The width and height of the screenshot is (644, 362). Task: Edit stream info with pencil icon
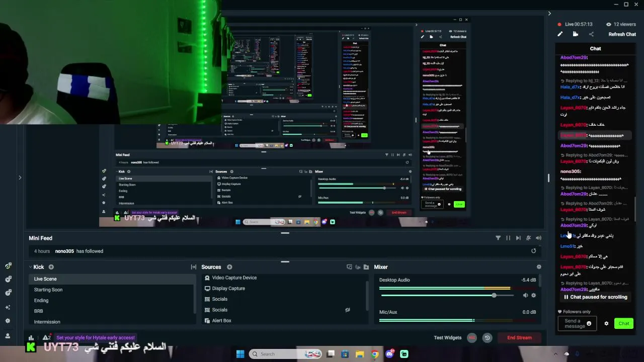point(559,34)
